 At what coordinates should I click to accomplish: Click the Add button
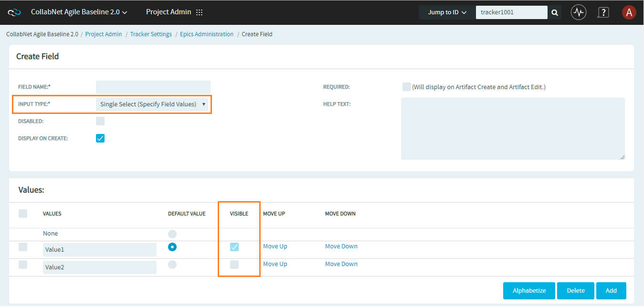[611, 291]
